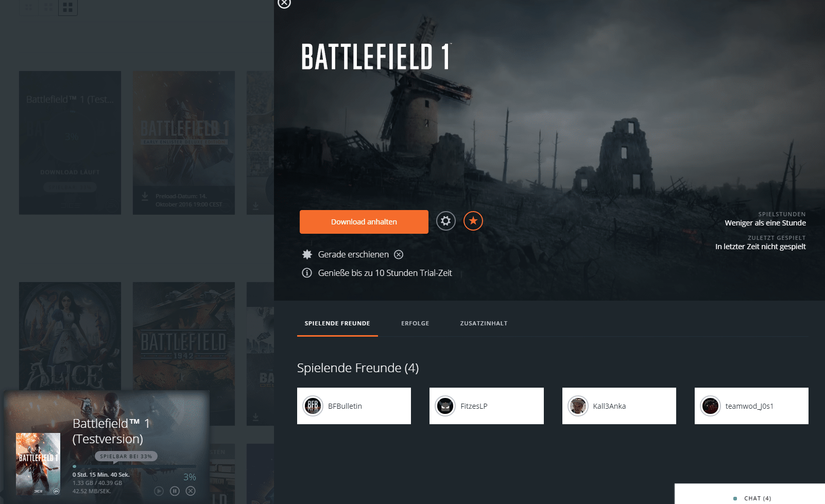Image resolution: width=825 pixels, height=504 pixels.
Task: Click the Battlefield 1 box art thumbnail
Action: point(38,464)
